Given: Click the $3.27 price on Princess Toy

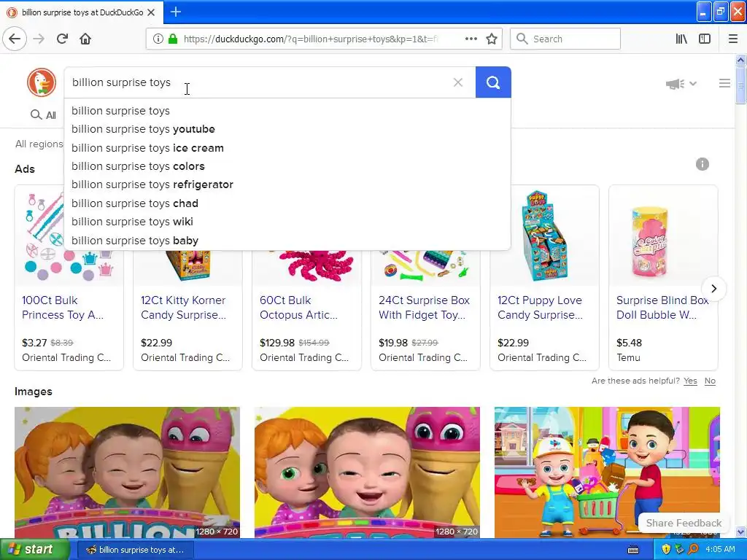Looking at the screenshot, I should pyautogui.click(x=34, y=343).
